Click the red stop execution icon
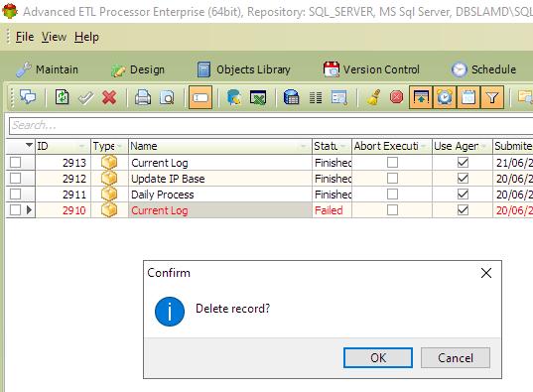533x392 pixels. click(396, 97)
